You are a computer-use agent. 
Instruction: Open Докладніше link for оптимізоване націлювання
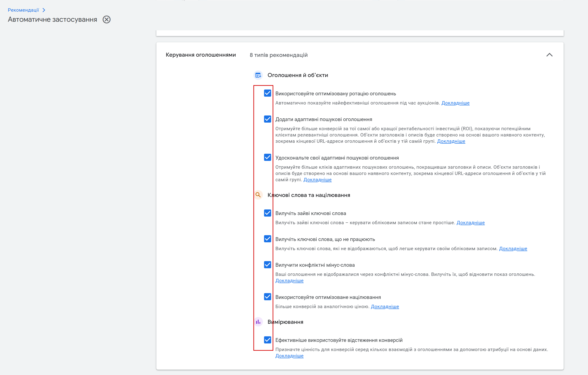pyautogui.click(x=385, y=306)
